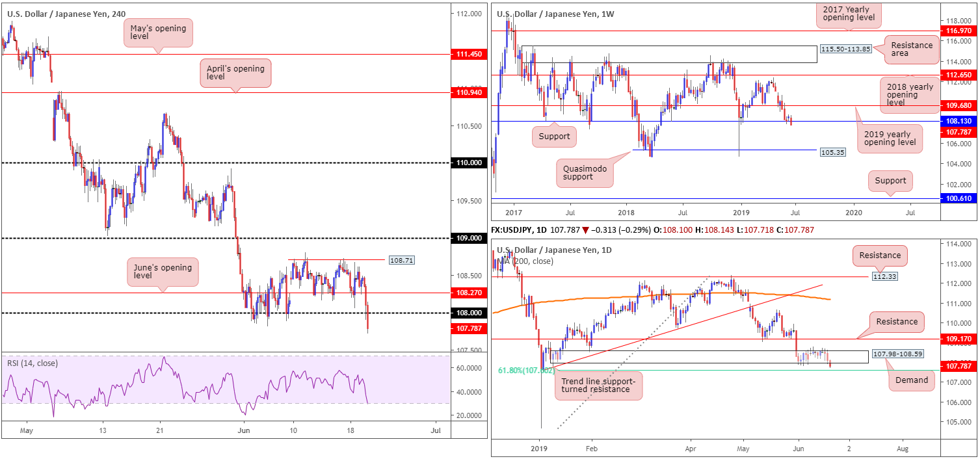980x459 pixels.
Task: Select the 2019 yearly opening level callout
Action: click(889, 138)
